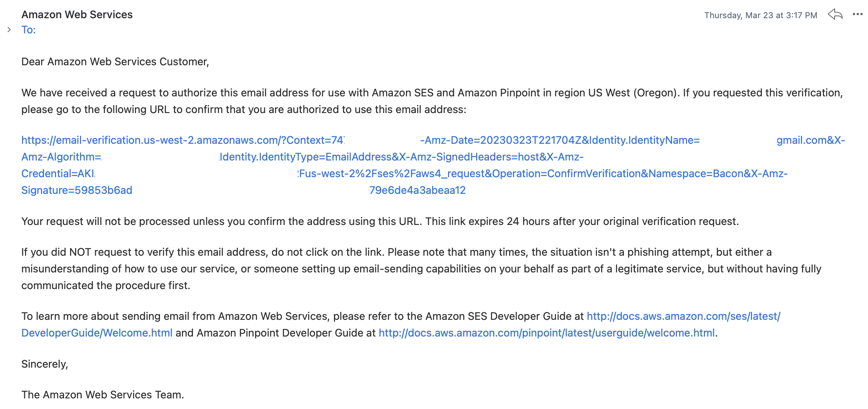Click the "To:" recipients label
This screenshot has width=868, height=409.
point(28,30)
